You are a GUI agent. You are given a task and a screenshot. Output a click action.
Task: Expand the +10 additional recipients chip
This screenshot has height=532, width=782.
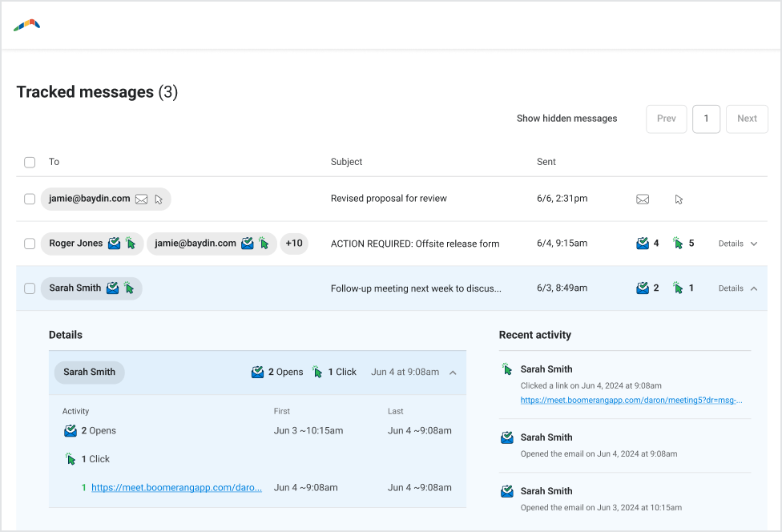(294, 244)
